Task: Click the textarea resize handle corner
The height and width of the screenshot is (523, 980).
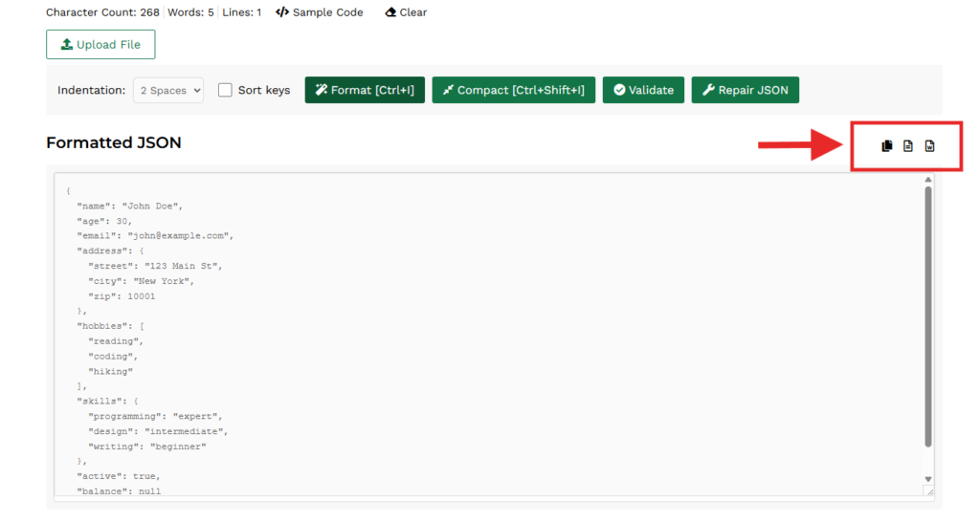Action: tap(929, 491)
